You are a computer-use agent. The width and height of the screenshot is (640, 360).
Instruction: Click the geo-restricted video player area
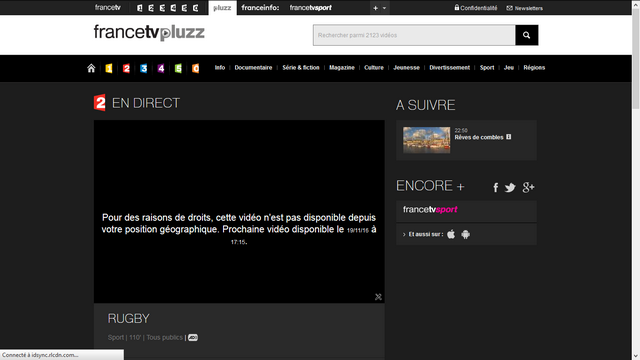pos(239,211)
